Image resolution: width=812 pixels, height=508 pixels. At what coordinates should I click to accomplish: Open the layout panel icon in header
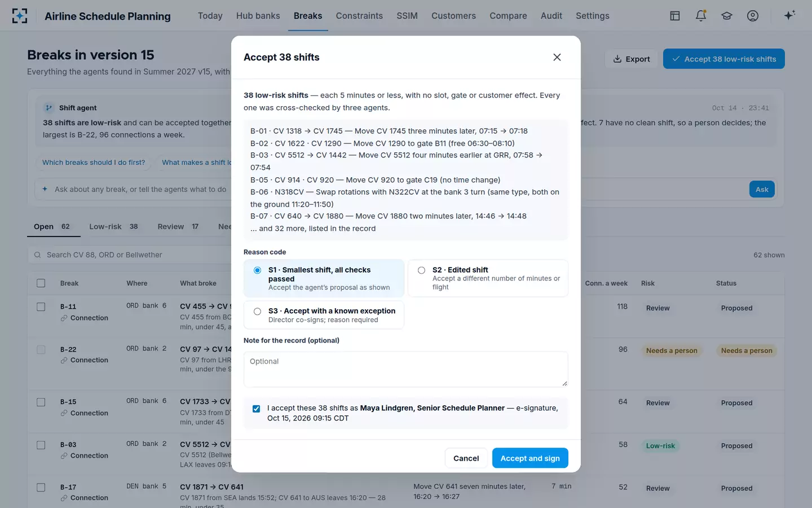click(x=675, y=16)
